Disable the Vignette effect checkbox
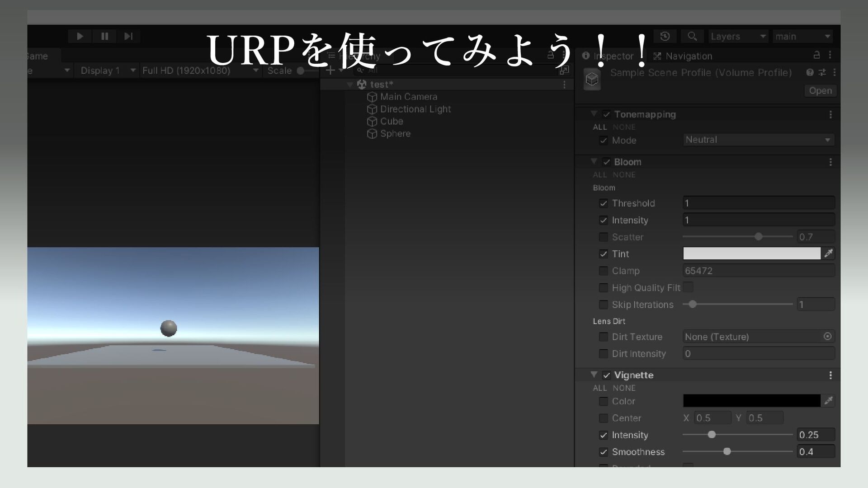This screenshot has height=488, width=868. [606, 375]
